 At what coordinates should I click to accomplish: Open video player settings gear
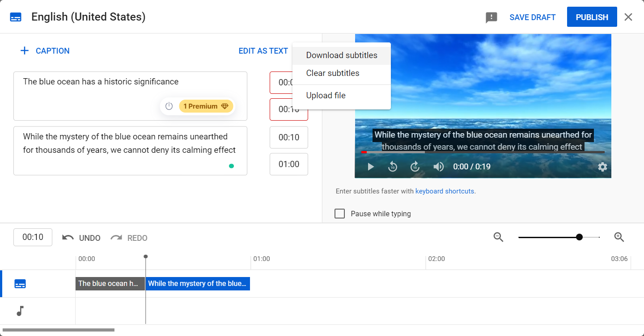tap(603, 167)
